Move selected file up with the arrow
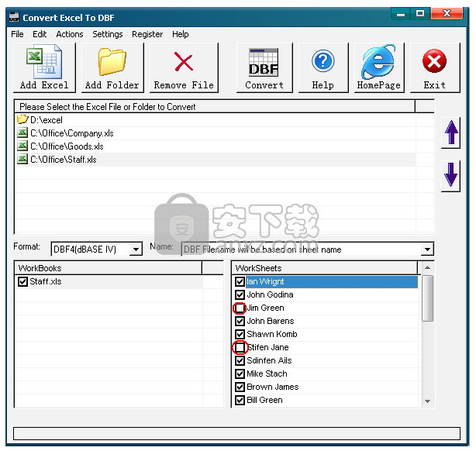The height and width of the screenshot is (451, 476). [450, 133]
